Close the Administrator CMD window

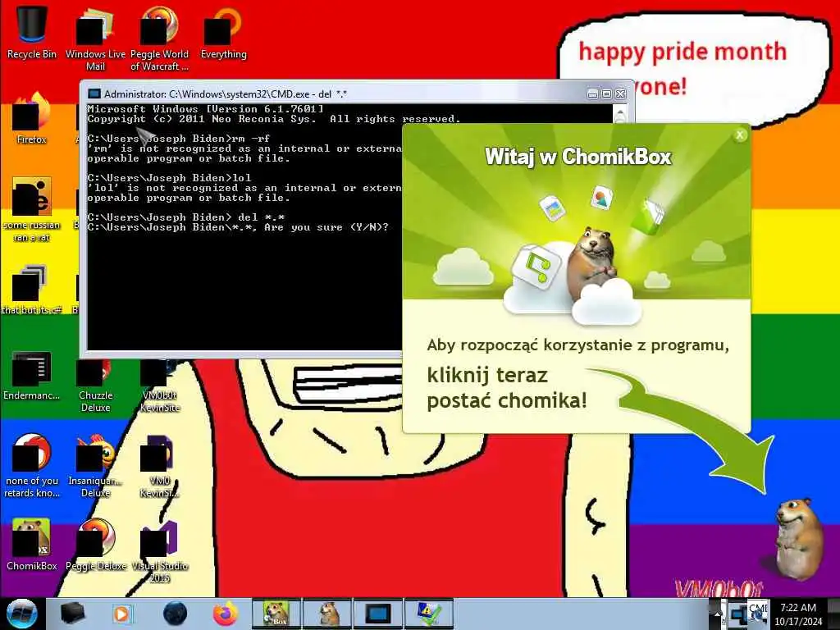pyautogui.click(x=620, y=94)
